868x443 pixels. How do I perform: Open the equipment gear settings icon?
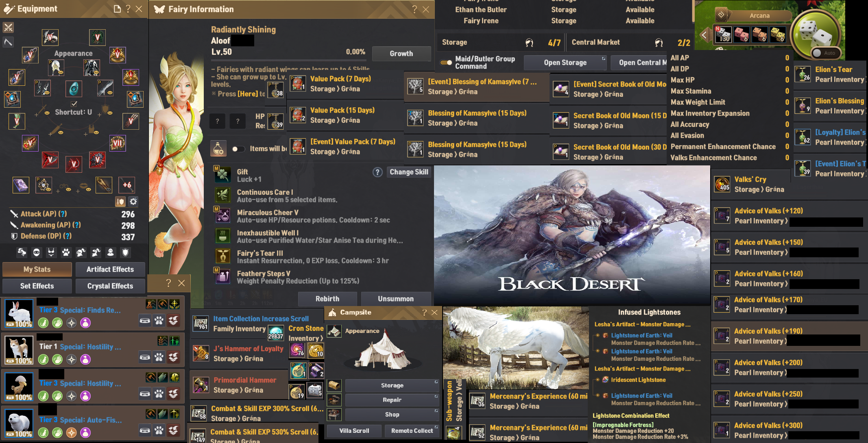[133, 202]
